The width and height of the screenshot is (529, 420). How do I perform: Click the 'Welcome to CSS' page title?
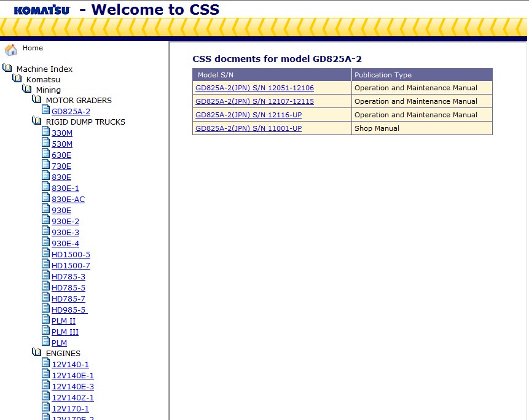[x=155, y=9]
